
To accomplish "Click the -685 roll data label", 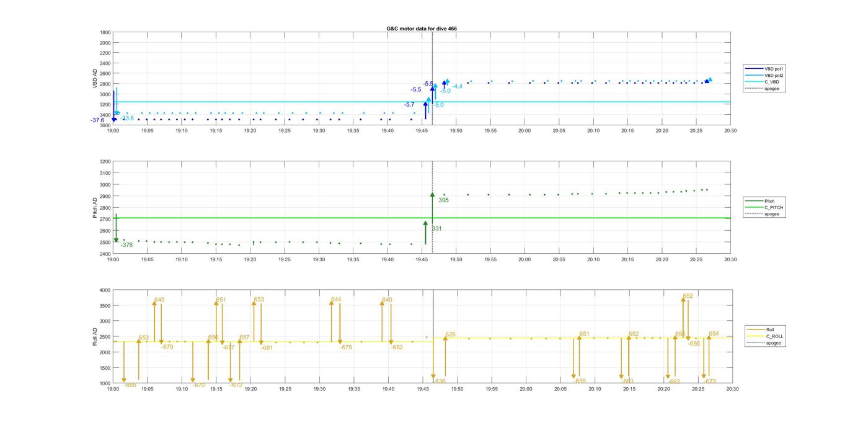I will (130, 385).
